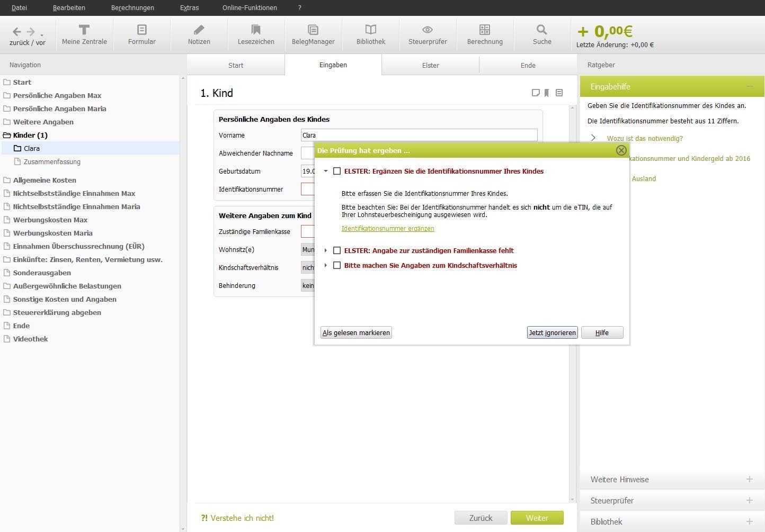The image size is (765, 532).
Task: Expand the Kindschaftsverhältnis message arrow
Action: tap(326, 265)
